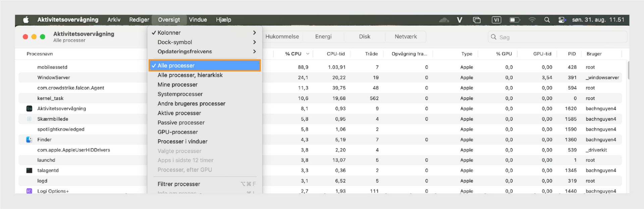Viewport: 644px width, 209px height.
Task: Click the talagentd process icon
Action: pos(29,170)
